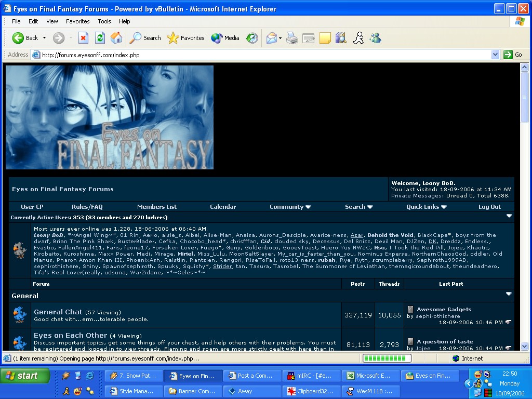The width and height of the screenshot is (532, 399).
Task: Click the Go button next to address
Action: [x=513, y=55]
